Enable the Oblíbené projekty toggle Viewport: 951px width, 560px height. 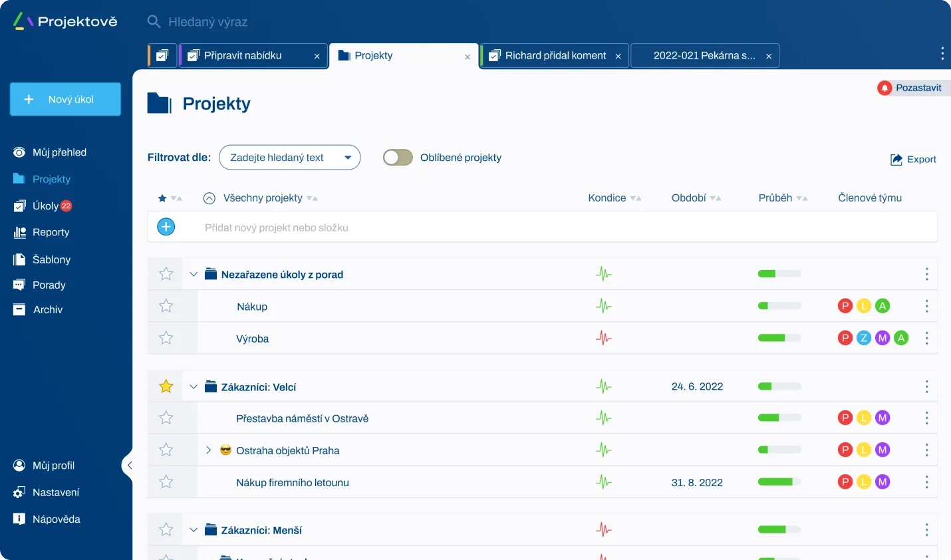point(397,157)
